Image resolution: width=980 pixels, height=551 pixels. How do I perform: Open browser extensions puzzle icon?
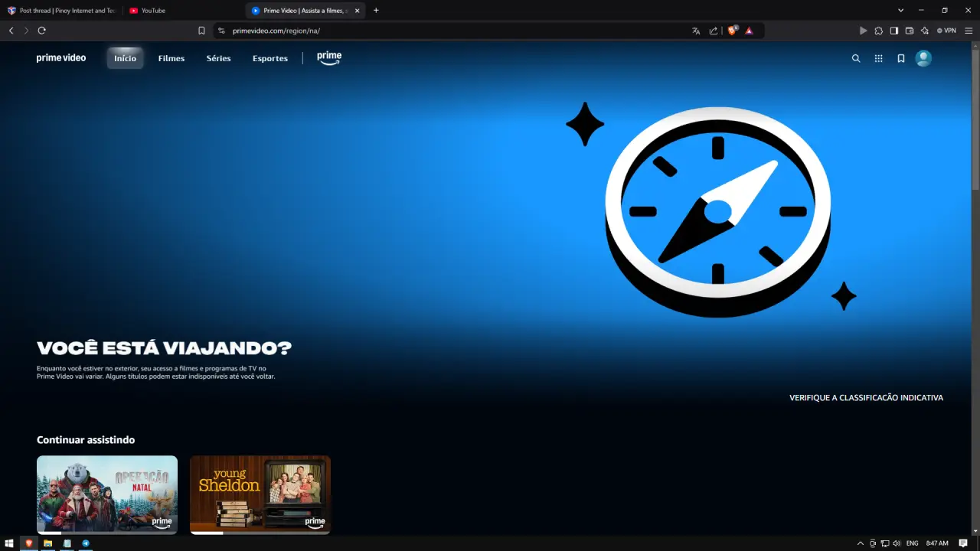tap(879, 31)
